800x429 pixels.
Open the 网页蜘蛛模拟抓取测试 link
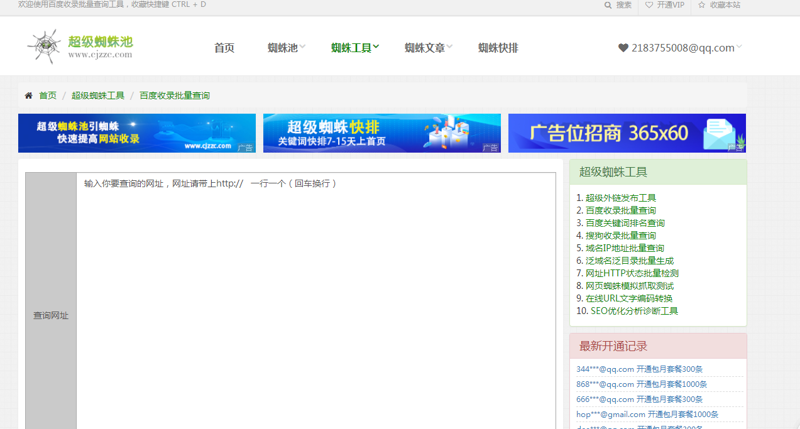(x=630, y=286)
